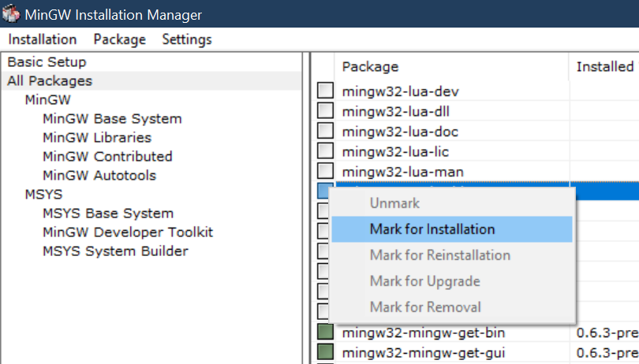Click the MinGW Installation Manager title bar icon
The height and width of the screenshot is (364, 639).
tap(12, 14)
